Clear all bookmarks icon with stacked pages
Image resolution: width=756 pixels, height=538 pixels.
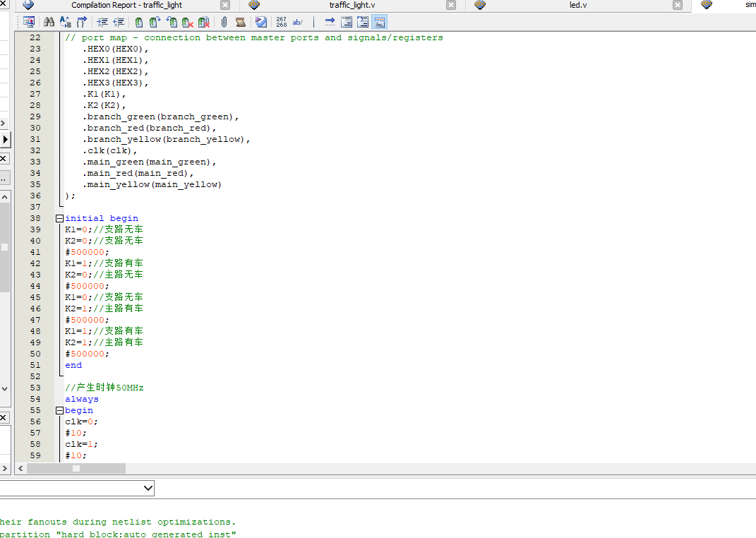pyautogui.click(x=204, y=22)
